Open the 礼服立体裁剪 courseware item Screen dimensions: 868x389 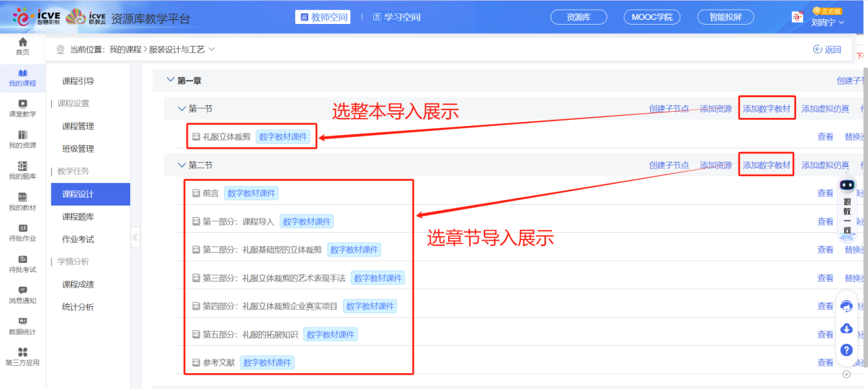click(226, 137)
